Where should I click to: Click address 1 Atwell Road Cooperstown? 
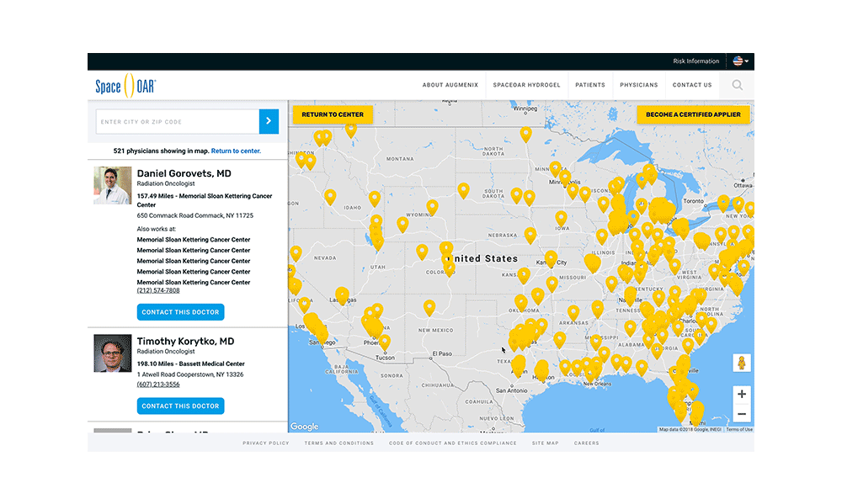tap(190, 374)
